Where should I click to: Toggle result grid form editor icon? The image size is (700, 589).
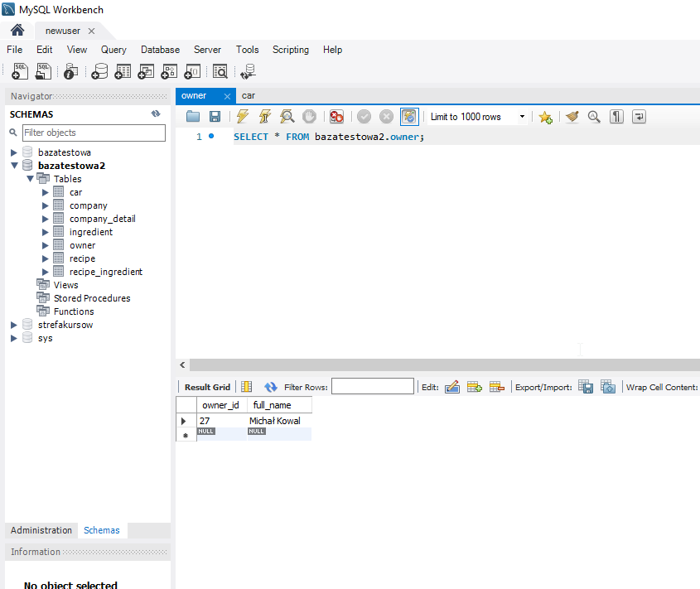[246, 387]
